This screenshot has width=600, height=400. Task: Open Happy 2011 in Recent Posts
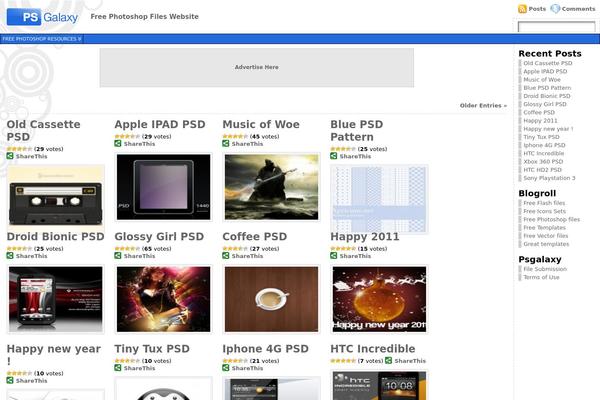pos(540,121)
